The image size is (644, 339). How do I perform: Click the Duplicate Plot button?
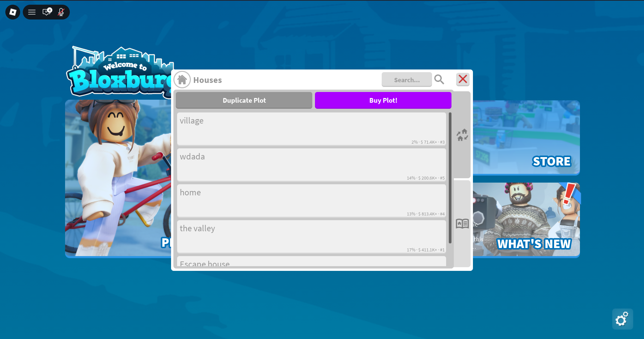click(244, 100)
